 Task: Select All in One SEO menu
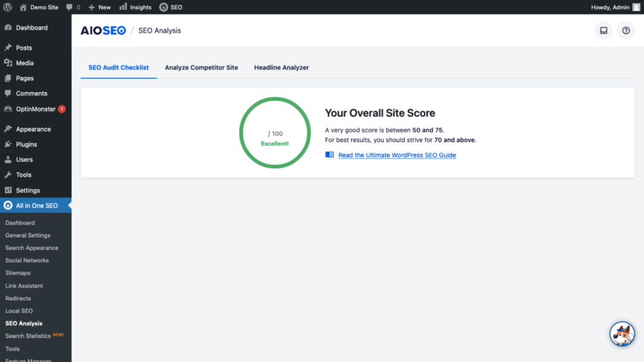36,206
